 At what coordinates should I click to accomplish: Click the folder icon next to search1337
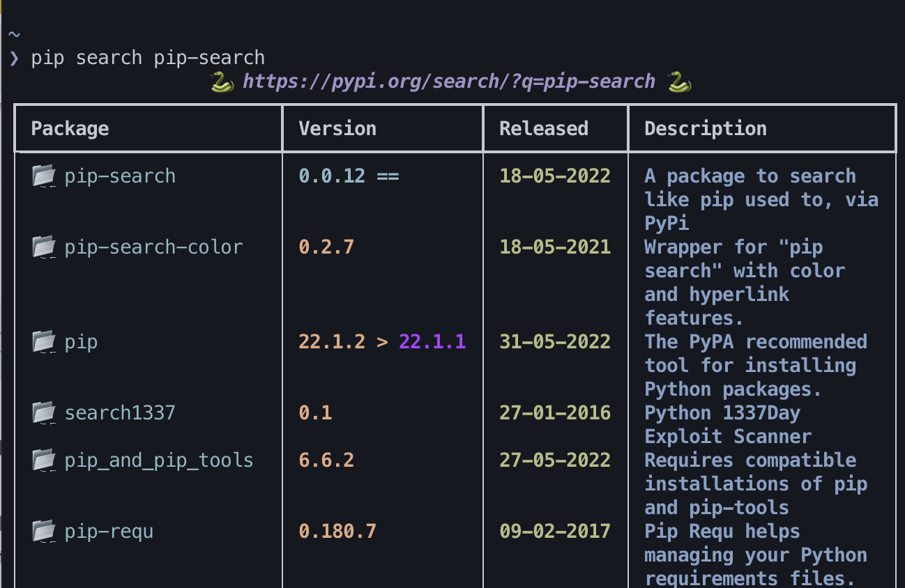point(44,412)
